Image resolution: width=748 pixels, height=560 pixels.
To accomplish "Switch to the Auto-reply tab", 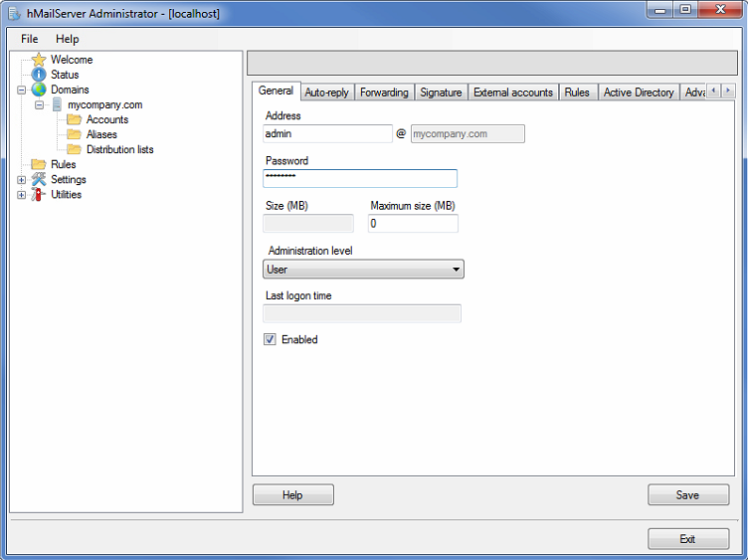I will tap(327, 93).
